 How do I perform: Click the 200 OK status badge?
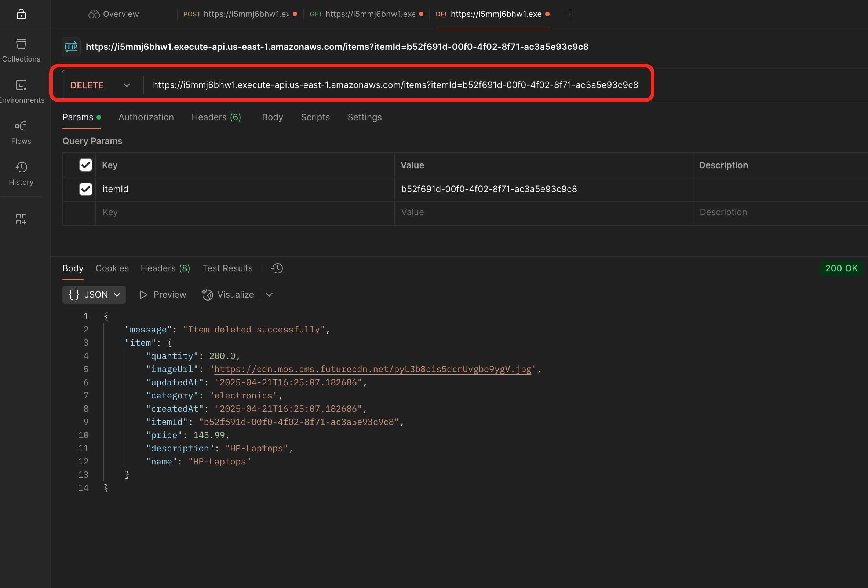pyautogui.click(x=841, y=268)
